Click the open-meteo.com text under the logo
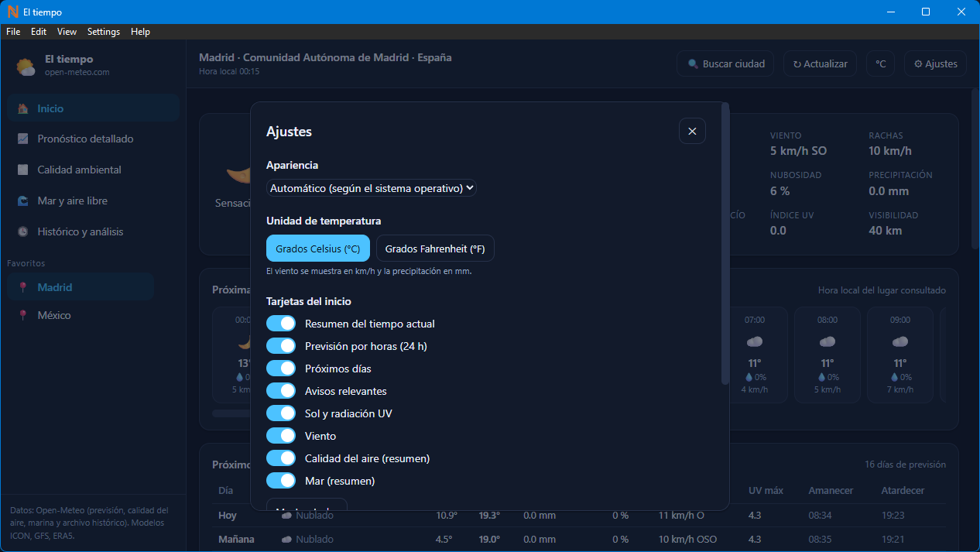The image size is (980, 552). pos(77,72)
